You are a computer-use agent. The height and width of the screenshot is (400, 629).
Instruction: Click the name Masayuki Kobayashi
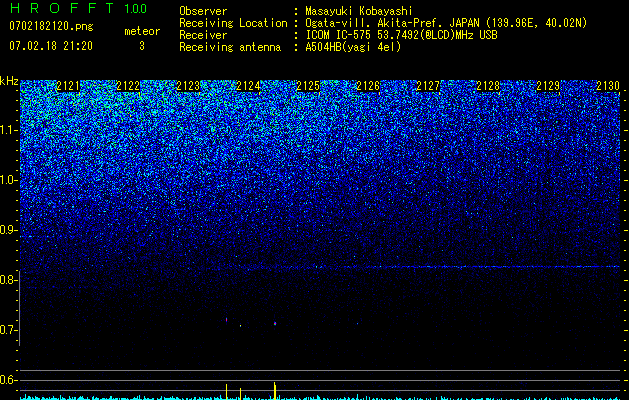359,11
